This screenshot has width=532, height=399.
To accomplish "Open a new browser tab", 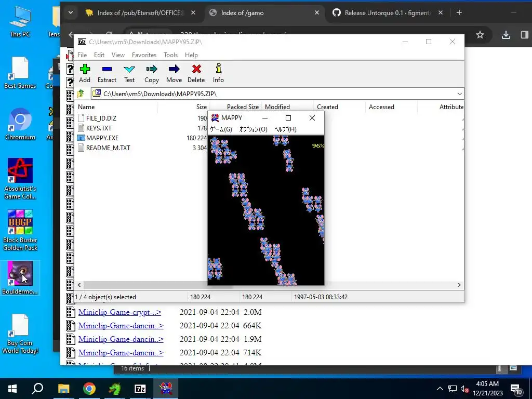I will coord(459,12).
